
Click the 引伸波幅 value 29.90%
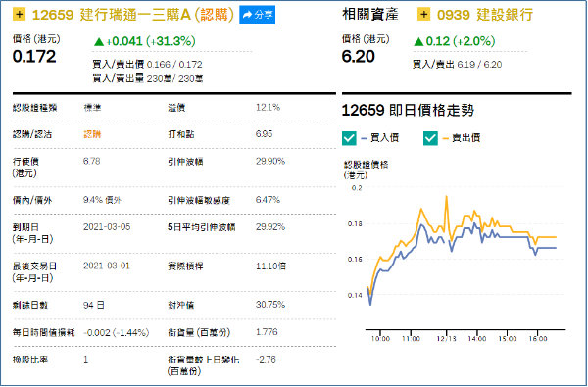(x=270, y=161)
